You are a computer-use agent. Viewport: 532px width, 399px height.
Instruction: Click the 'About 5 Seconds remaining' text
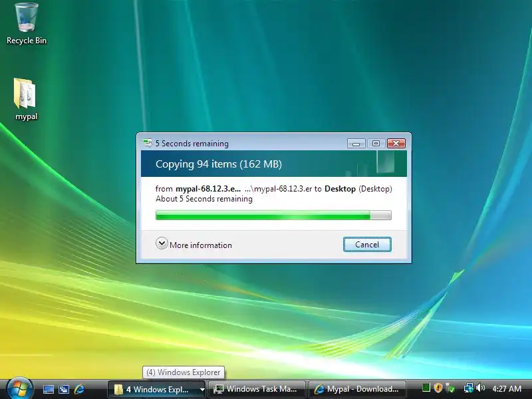click(x=204, y=199)
